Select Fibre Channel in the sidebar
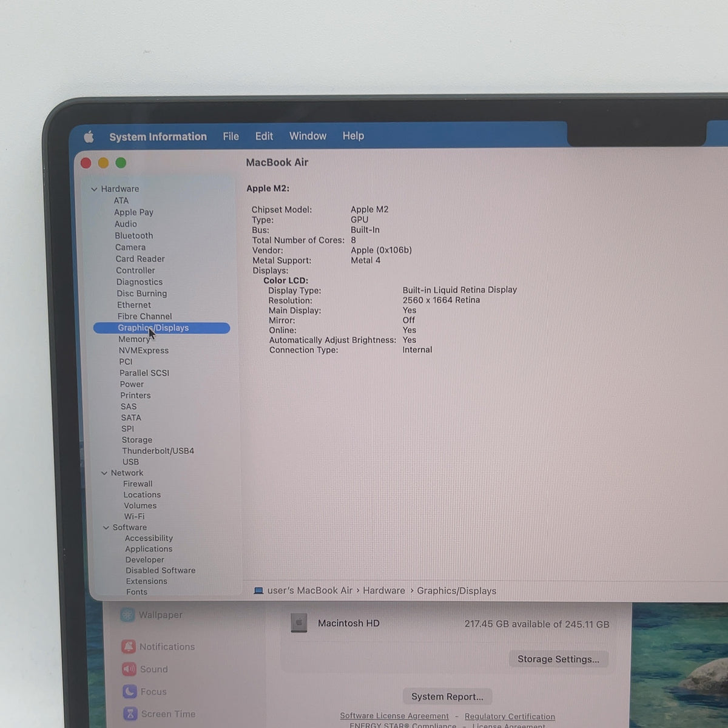 [145, 317]
